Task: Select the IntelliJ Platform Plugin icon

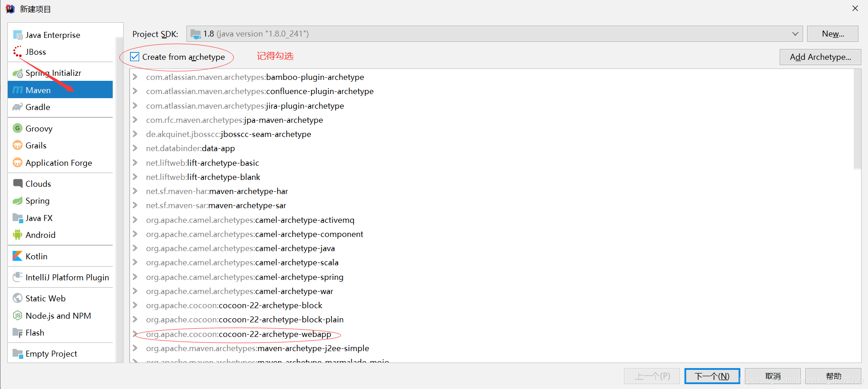Action: (18, 277)
